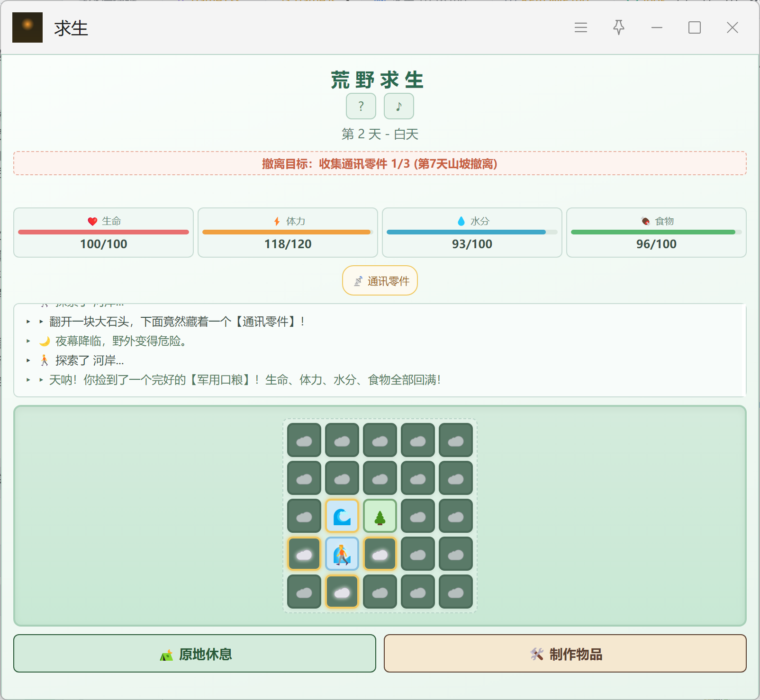This screenshot has height=700, width=760.
Task: Toggle the music note sound button
Action: click(x=399, y=106)
